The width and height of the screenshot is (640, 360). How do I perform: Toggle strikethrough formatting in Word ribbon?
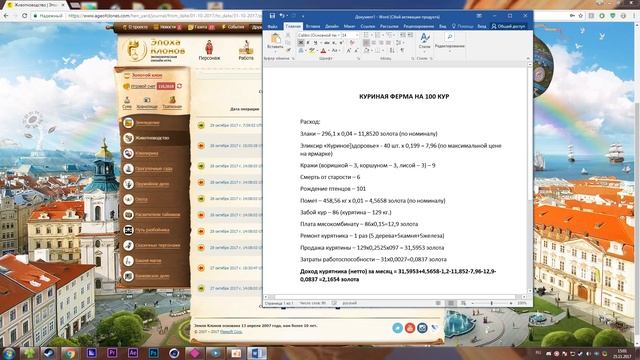click(327, 42)
